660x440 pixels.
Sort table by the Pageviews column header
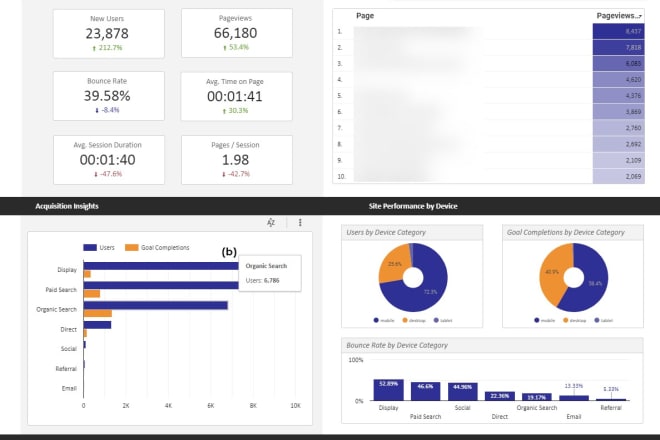(619, 16)
